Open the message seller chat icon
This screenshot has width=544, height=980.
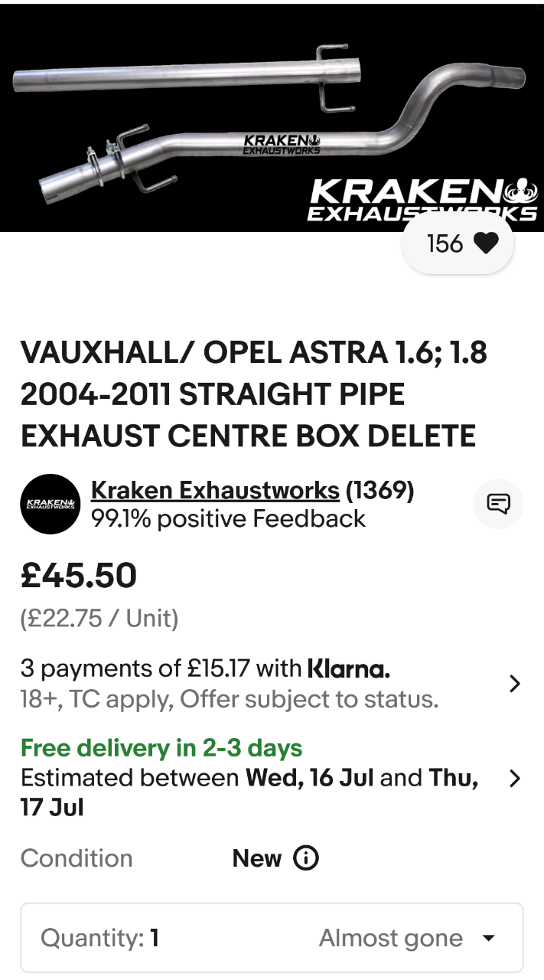499,504
